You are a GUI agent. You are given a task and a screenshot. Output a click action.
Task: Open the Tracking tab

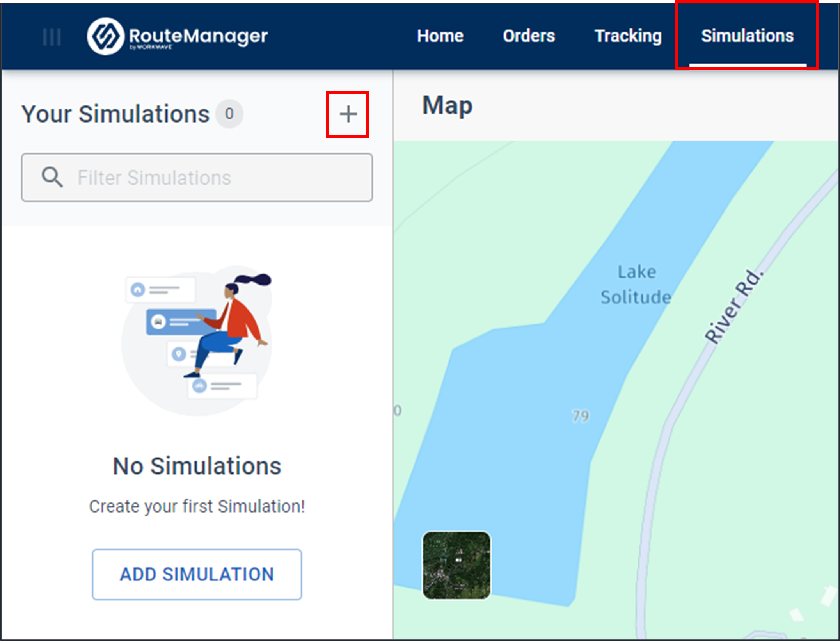pos(628,36)
